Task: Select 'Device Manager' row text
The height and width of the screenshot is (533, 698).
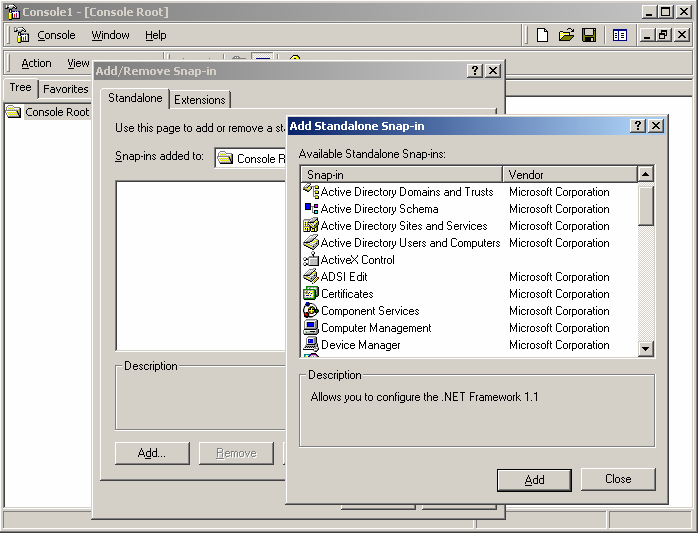Action: [x=361, y=345]
